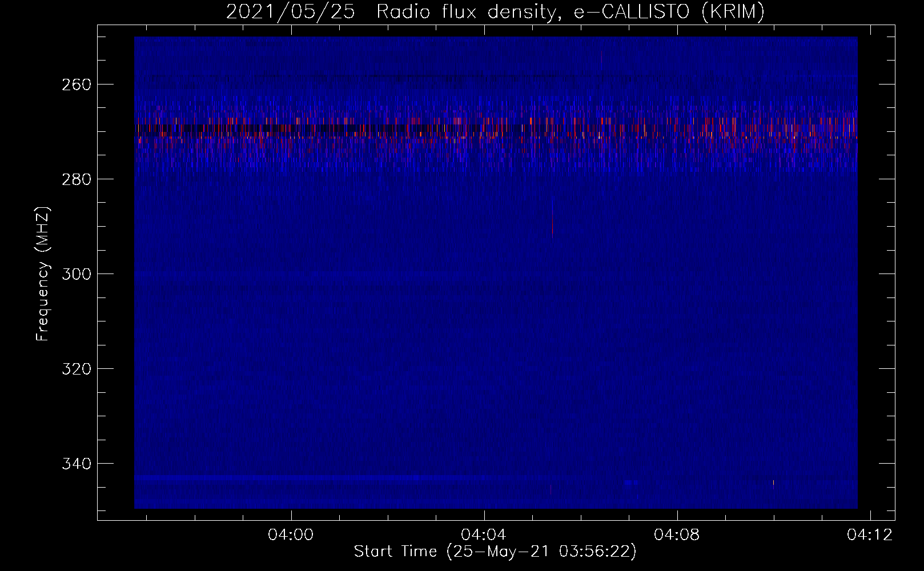The image size is (924, 571).
Task: Click the plot title 'Radio flux density, e-CALLISTO (KRIM)'
Action: [571, 11]
